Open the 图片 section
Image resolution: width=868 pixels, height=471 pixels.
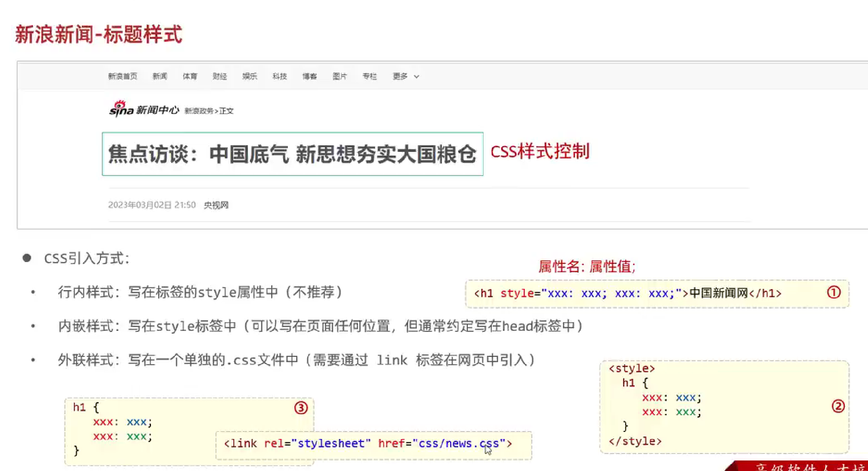(x=340, y=76)
